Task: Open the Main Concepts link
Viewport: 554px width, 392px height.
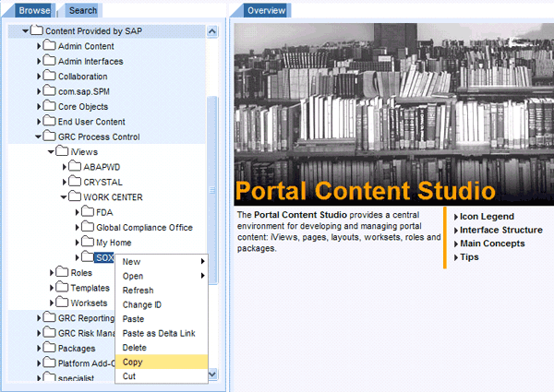Action: [x=492, y=244]
